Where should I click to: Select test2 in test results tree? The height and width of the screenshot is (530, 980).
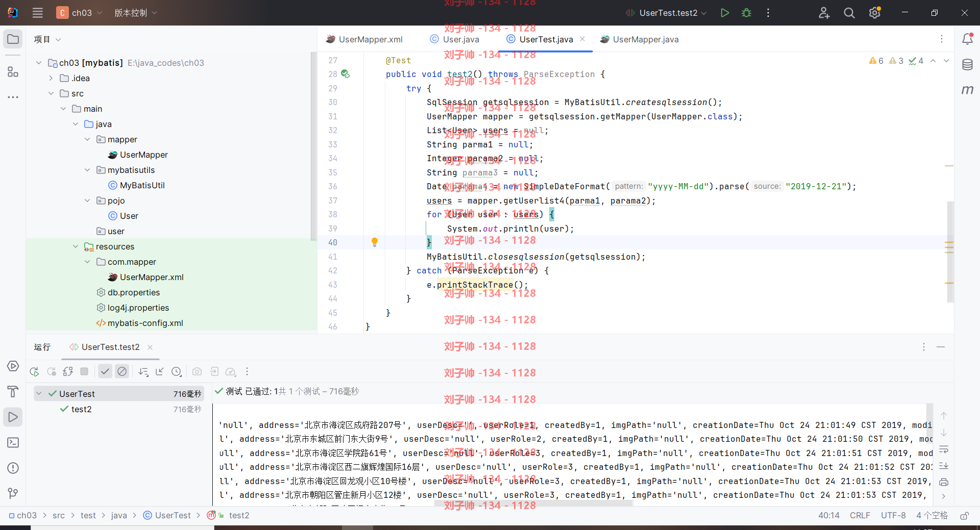81,409
